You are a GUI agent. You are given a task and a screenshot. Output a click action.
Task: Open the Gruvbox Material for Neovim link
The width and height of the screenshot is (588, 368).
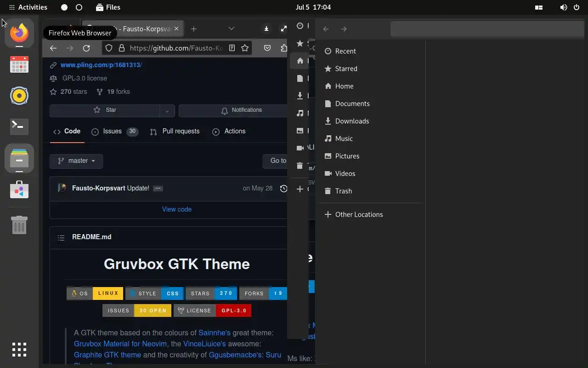(x=120, y=344)
